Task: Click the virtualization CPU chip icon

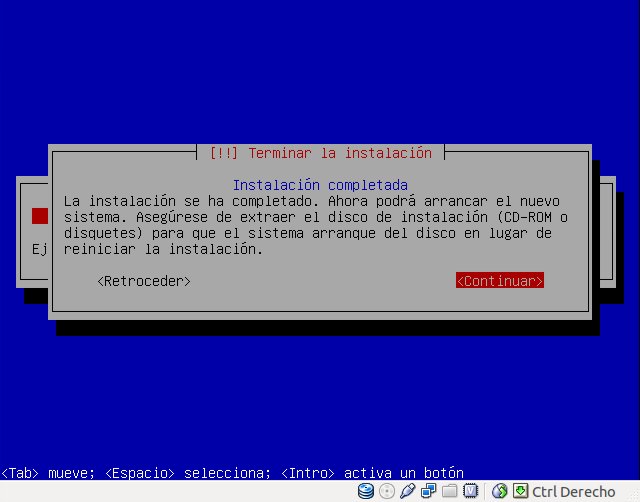Action: pyautogui.click(x=470, y=491)
